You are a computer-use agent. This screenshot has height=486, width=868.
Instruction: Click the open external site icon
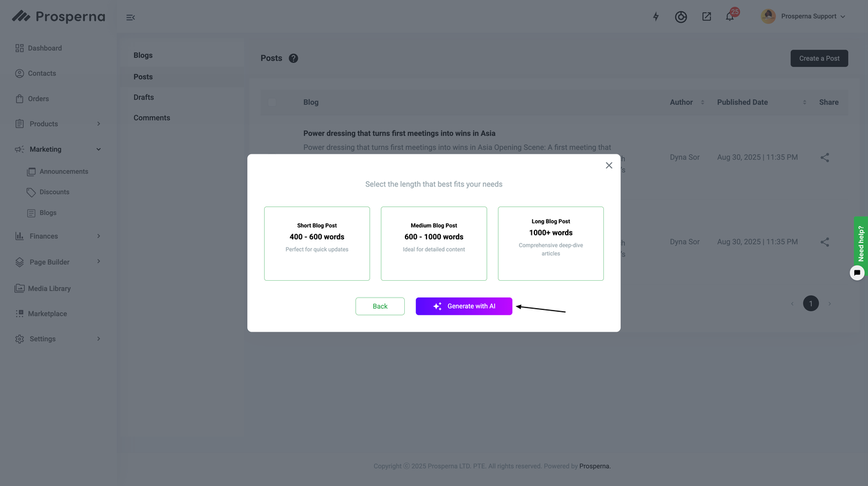click(x=706, y=17)
